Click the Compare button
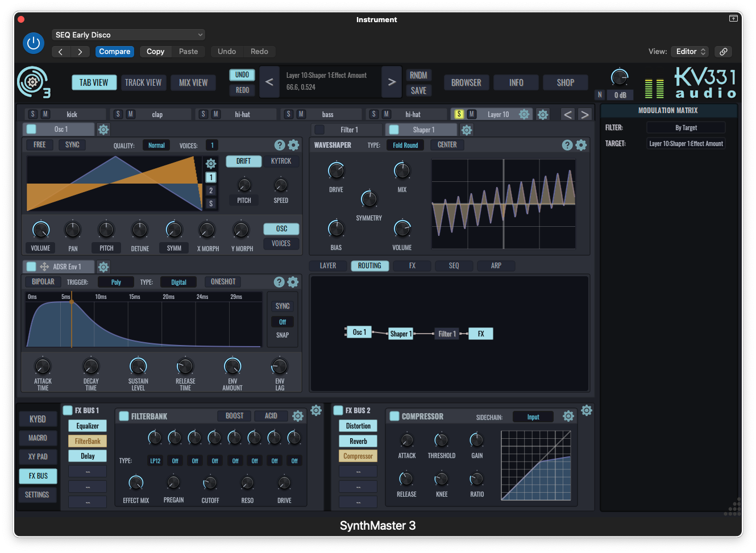 point(114,51)
